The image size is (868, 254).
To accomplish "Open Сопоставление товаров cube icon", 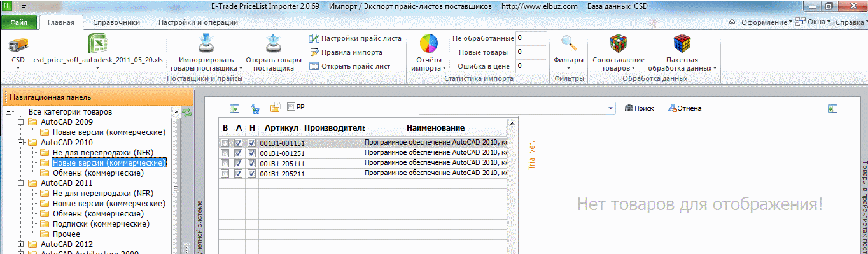I will click(x=618, y=44).
